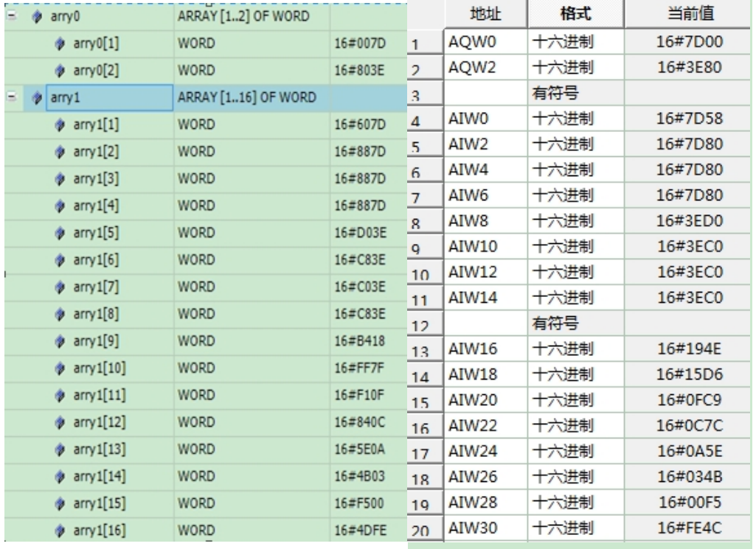Collapse the arry0 array node
This screenshot has width=756, height=549.
[12, 16]
